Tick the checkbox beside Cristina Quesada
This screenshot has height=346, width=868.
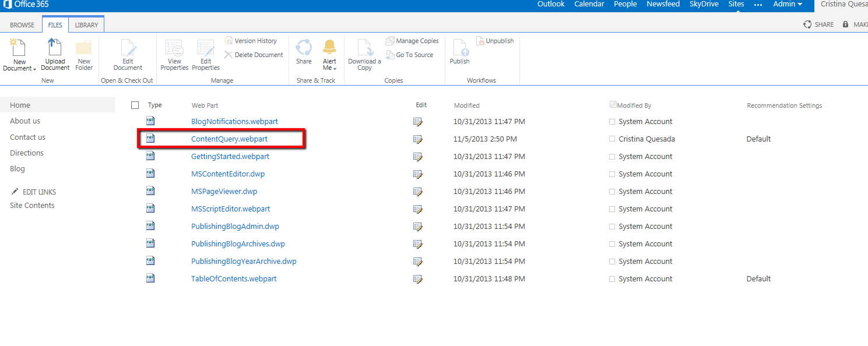click(612, 139)
